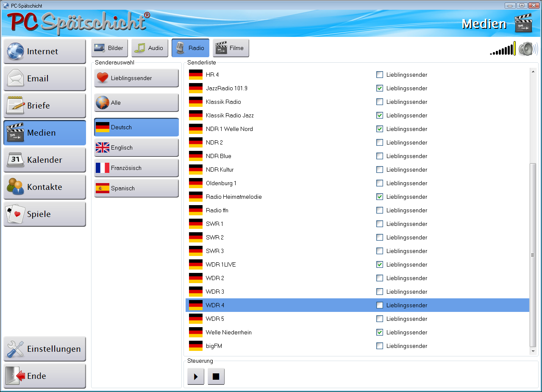
Task: Select station Radio ffn
Action: [357, 210]
